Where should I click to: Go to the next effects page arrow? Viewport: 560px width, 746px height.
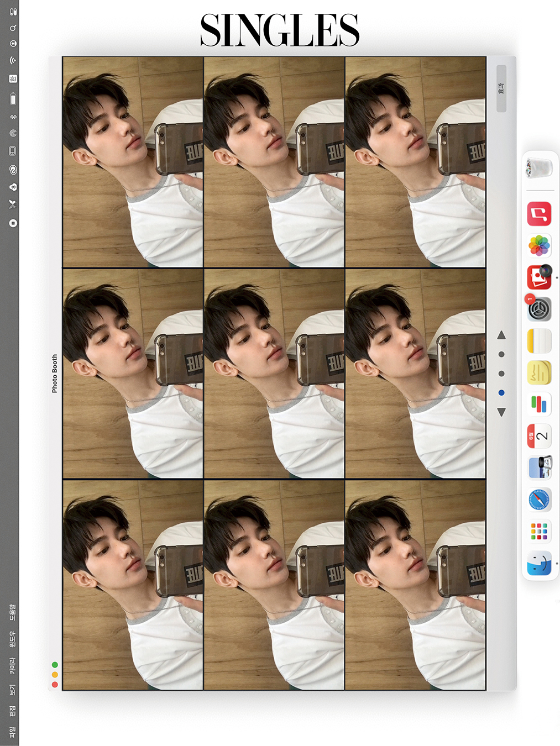click(x=501, y=412)
